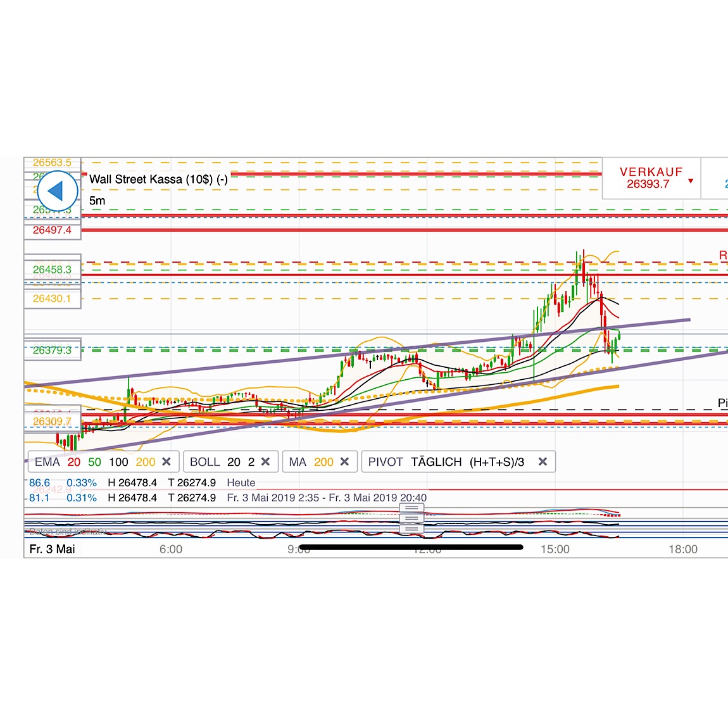This screenshot has height=728, width=728.
Task: Click the black horizontal range scrollbar
Action: pyautogui.click(x=411, y=547)
